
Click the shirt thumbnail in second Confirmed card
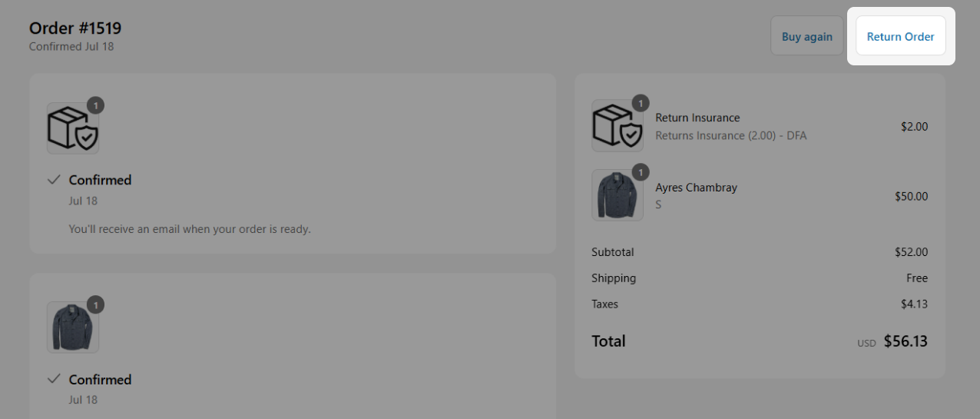(73, 328)
